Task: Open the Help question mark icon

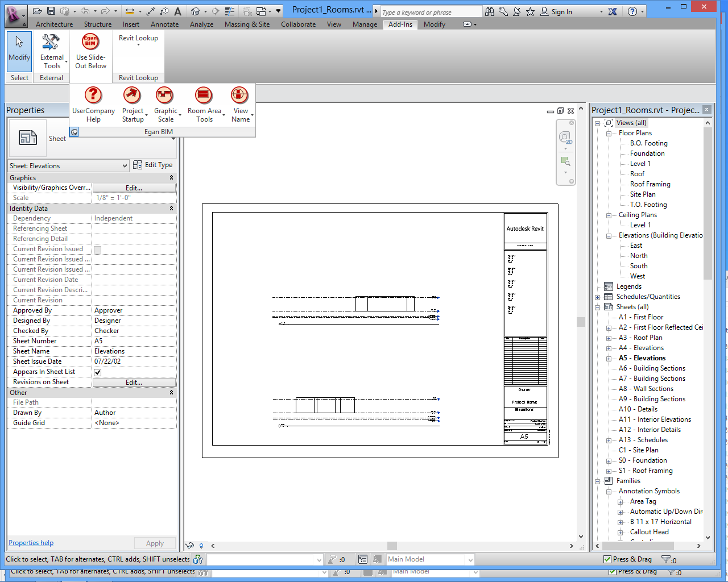Action: tap(632, 11)
